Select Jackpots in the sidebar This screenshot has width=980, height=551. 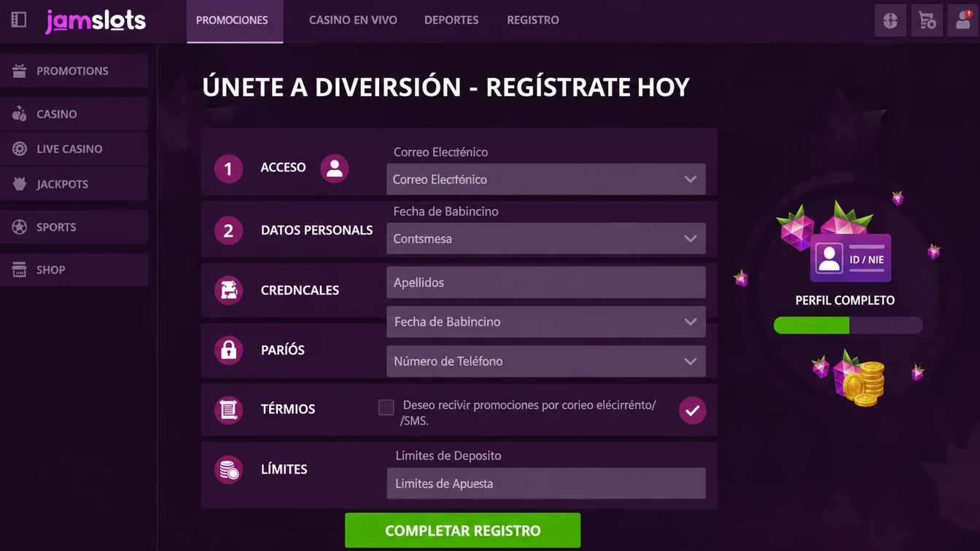pos(74,184)
